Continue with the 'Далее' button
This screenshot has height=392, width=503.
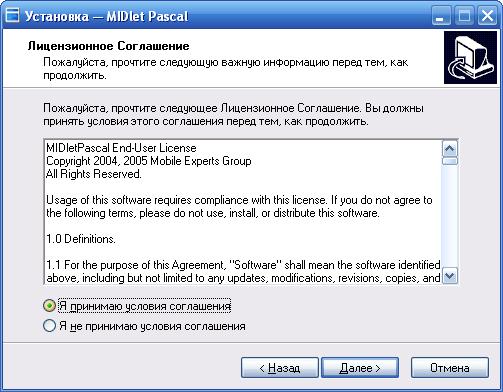tap(360, 368)
